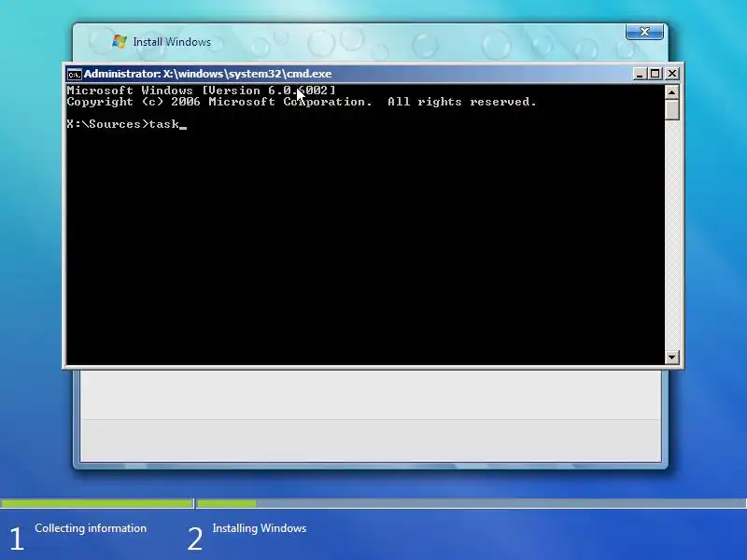Viewport: 747px width, 560px height.
Task: Click the step number 2 at the bottom
Action: click(x=195, y=539)
